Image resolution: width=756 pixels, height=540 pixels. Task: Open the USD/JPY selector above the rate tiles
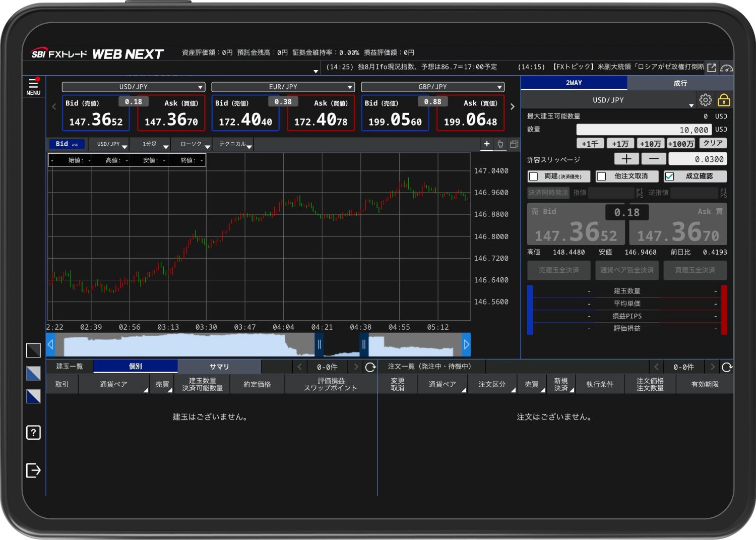[134, 87]
